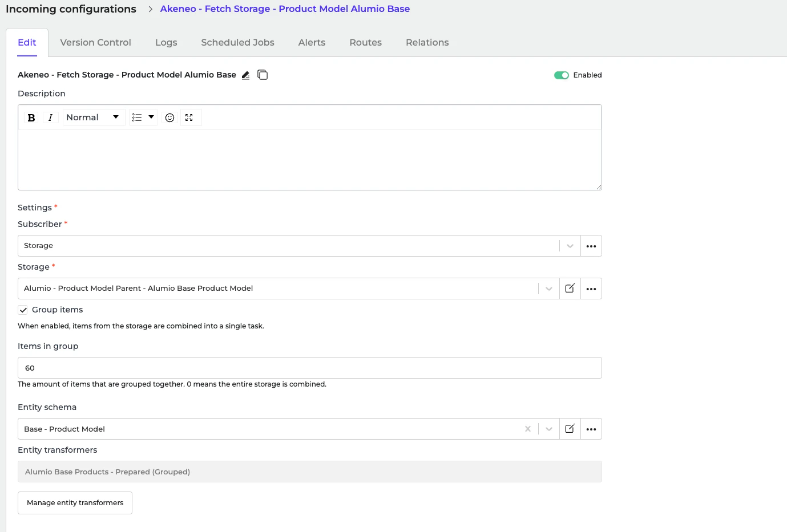Click the Alumio - Product Model Parent storage value
Screen dimensions: 787x532
(x=138, y=289)
